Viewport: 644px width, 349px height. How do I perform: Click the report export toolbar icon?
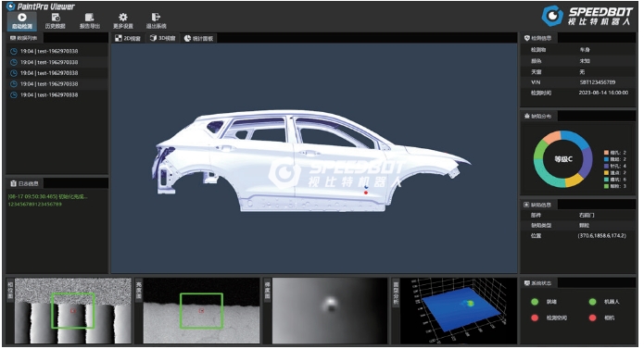pyautogui.click(x=90, y=21)
